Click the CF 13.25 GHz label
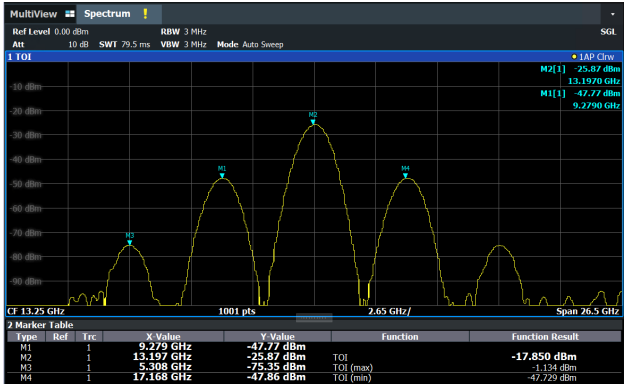The width and height of the screenshot is (627, 387). point(36,311)
